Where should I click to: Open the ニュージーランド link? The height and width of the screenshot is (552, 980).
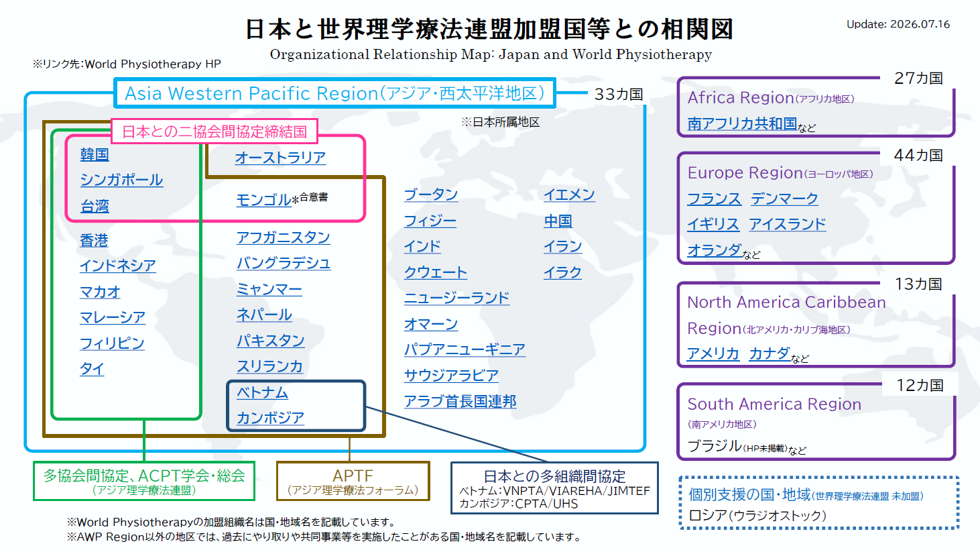point(456,298)
